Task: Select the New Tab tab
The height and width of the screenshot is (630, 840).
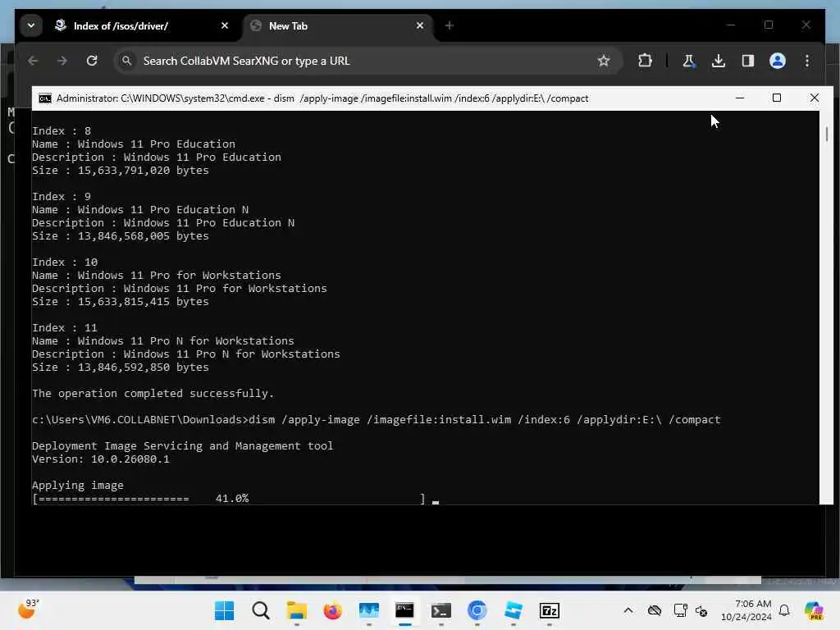Action: pyautogui.click(x=339, y=25)
